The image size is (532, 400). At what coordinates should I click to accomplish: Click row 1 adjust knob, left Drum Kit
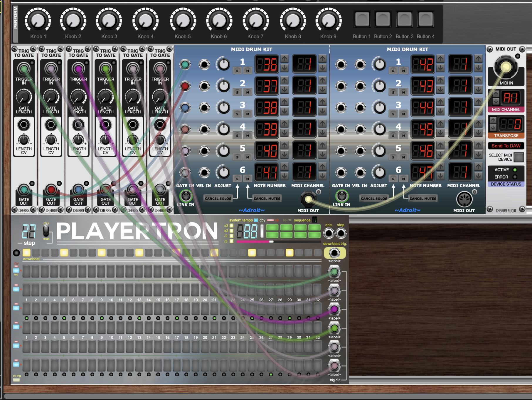click(x=223, y=64)
